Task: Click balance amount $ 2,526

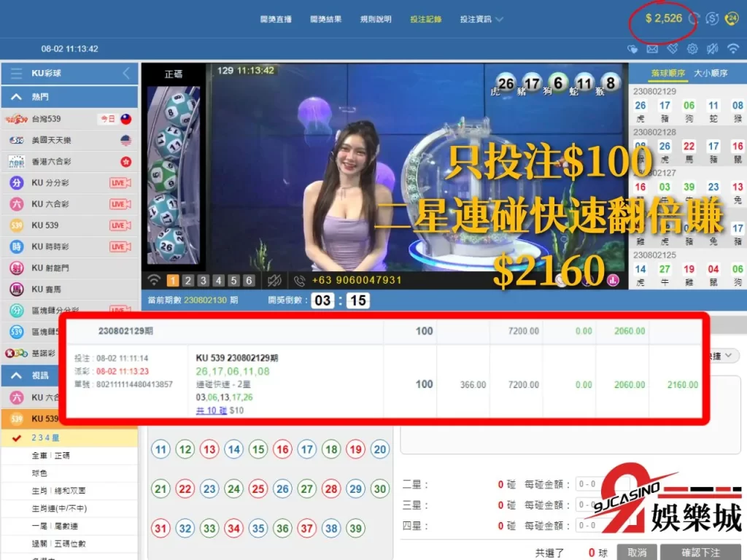Action: coord(664,18)
